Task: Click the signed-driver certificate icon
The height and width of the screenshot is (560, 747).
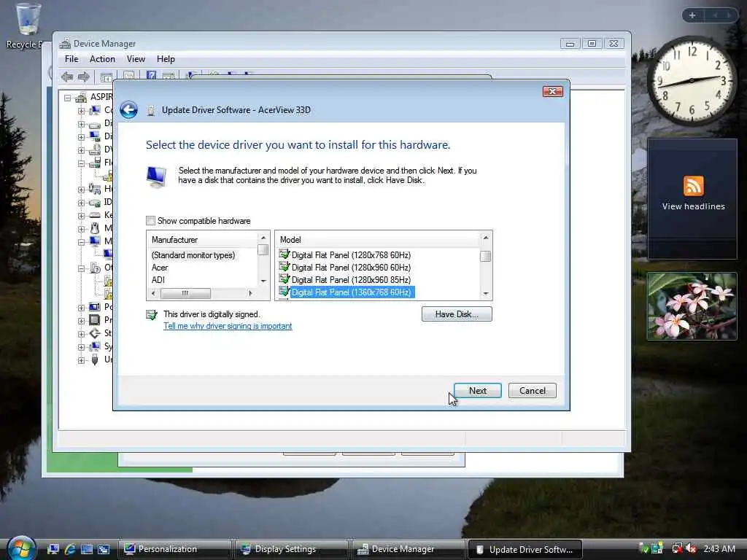Action: (152, 315)
